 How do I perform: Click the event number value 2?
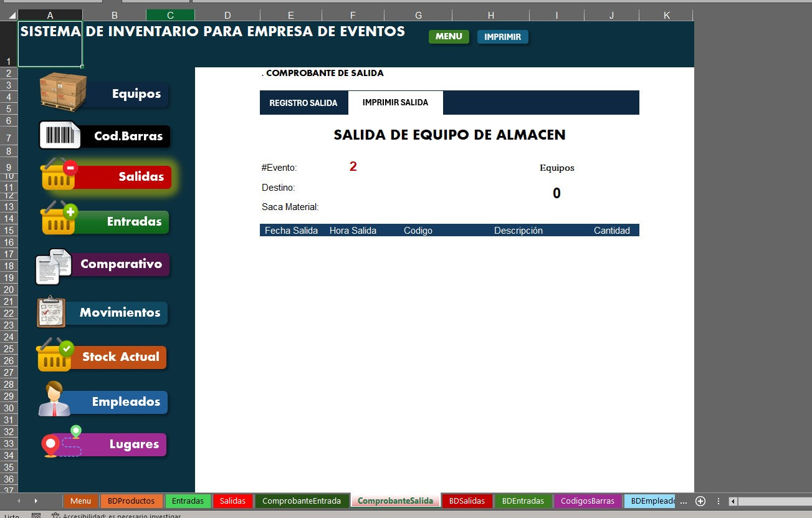pos(353,166)
